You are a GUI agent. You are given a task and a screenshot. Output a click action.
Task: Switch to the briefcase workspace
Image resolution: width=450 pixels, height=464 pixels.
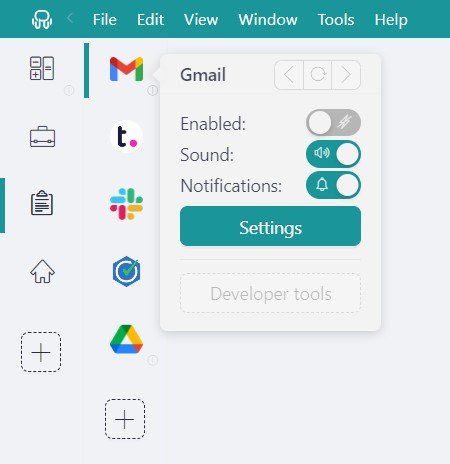pos(42,136)
